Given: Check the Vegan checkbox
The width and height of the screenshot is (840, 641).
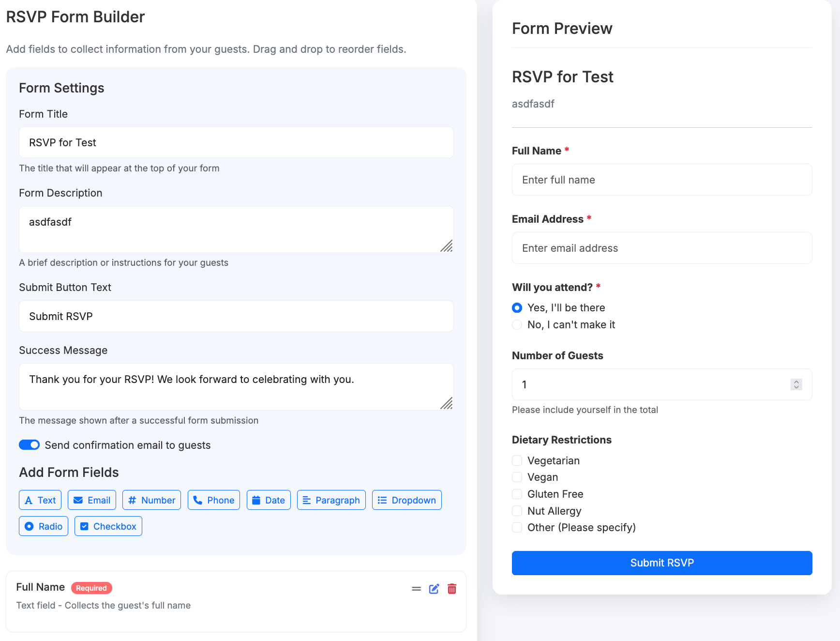Looking at the screenshot, I should (x=517, y=477).
